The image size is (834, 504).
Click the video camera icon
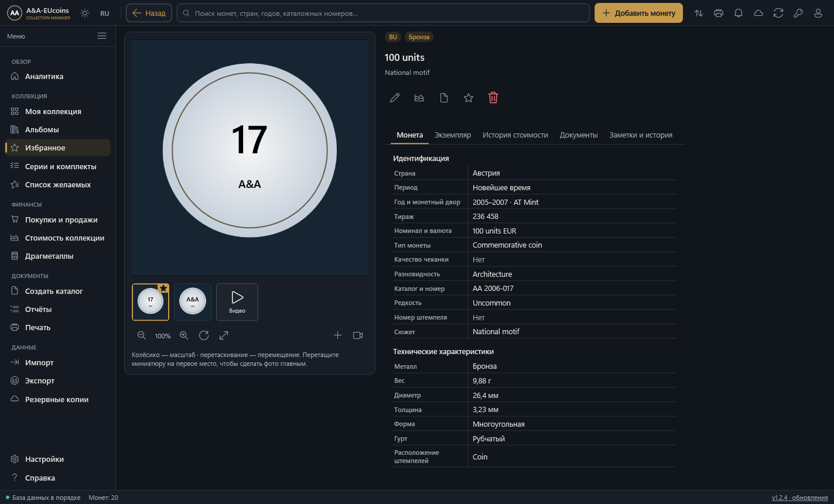coord(358,335)
